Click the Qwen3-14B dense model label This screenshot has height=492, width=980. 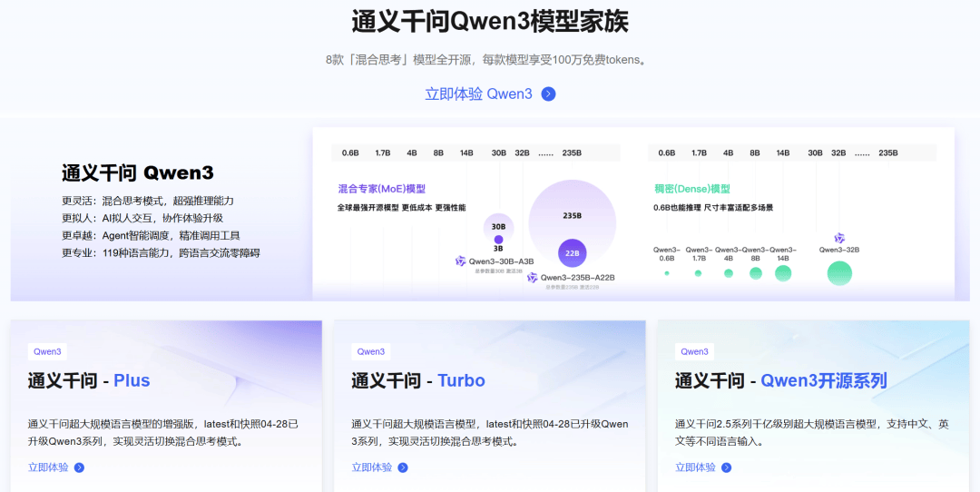pyautogui.click(x=783, y=254)
